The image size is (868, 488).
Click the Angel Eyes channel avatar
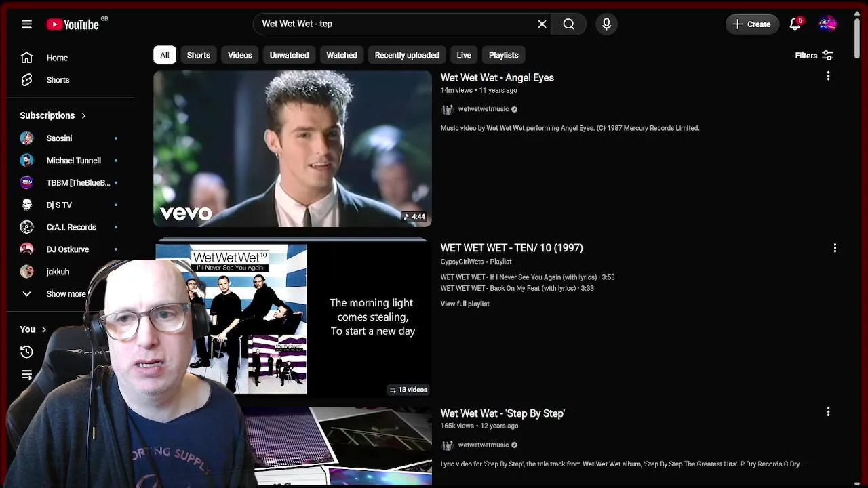point(447,109)
